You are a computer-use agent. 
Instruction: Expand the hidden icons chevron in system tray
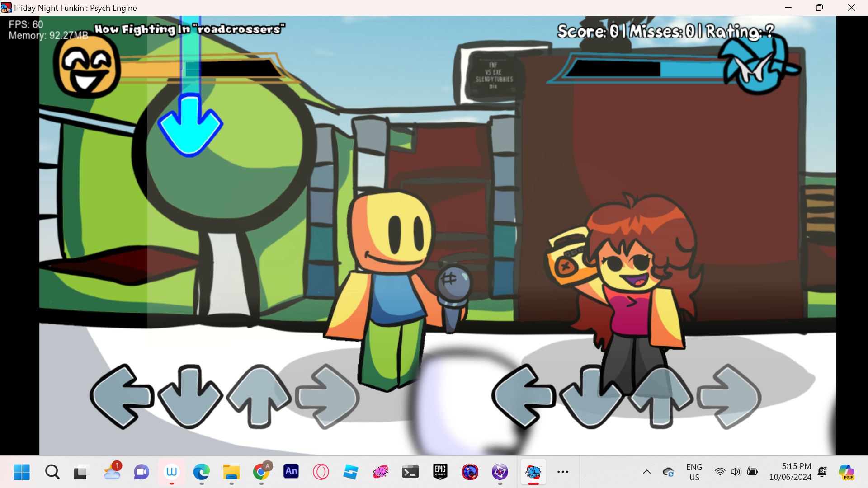(647, 472)
